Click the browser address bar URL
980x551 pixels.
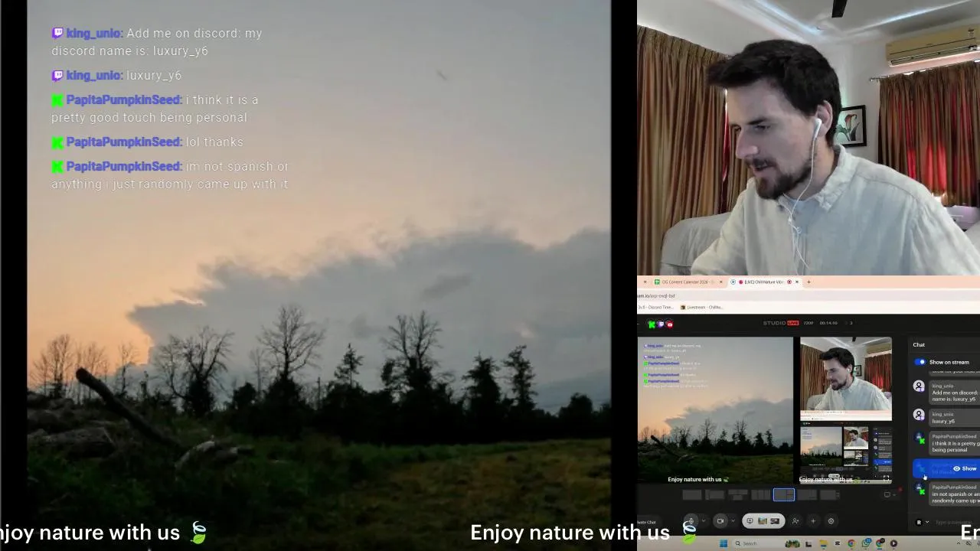657,295
